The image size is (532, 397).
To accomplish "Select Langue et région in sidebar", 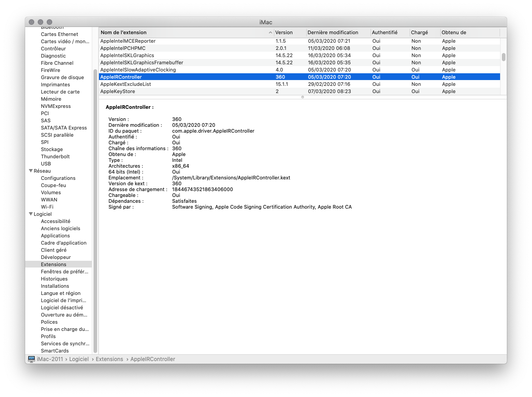I will [61, 293].
